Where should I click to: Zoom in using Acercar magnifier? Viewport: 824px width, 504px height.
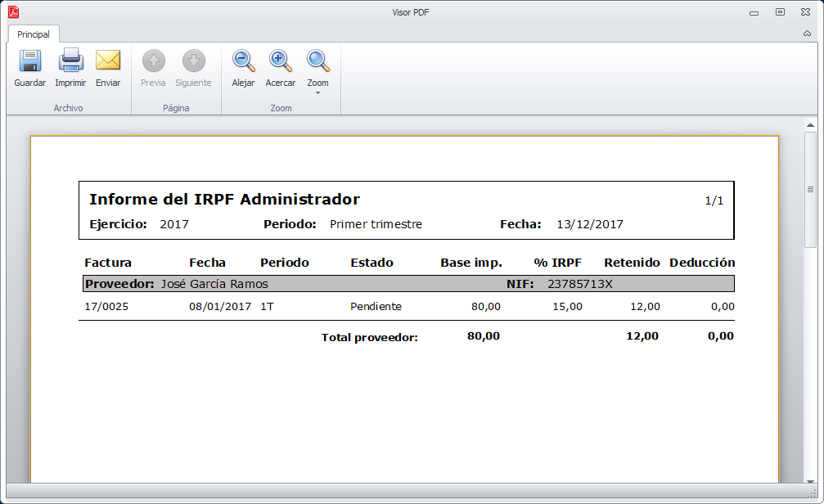tap(280, 62)
